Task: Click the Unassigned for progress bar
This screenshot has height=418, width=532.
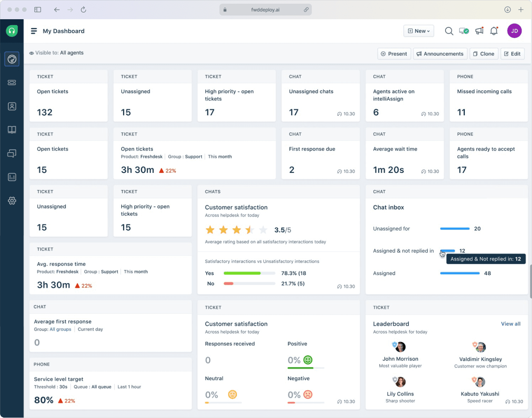Action: 455,229
